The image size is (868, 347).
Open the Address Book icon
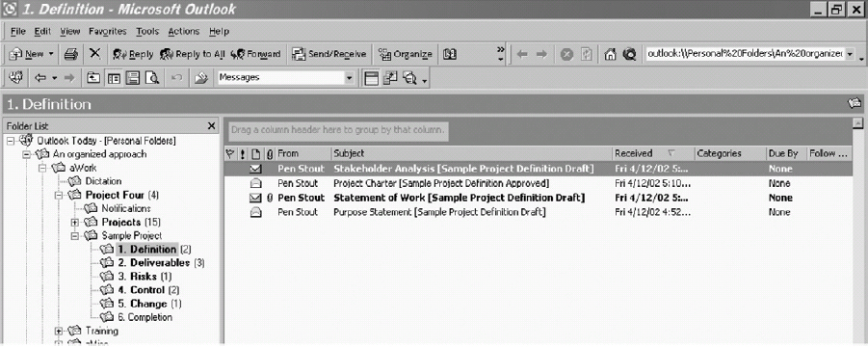450,54
